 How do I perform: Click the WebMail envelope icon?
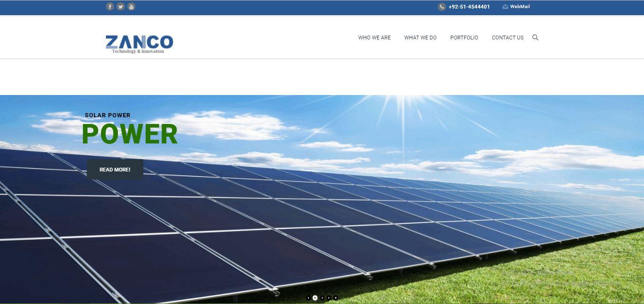(505, 7)
